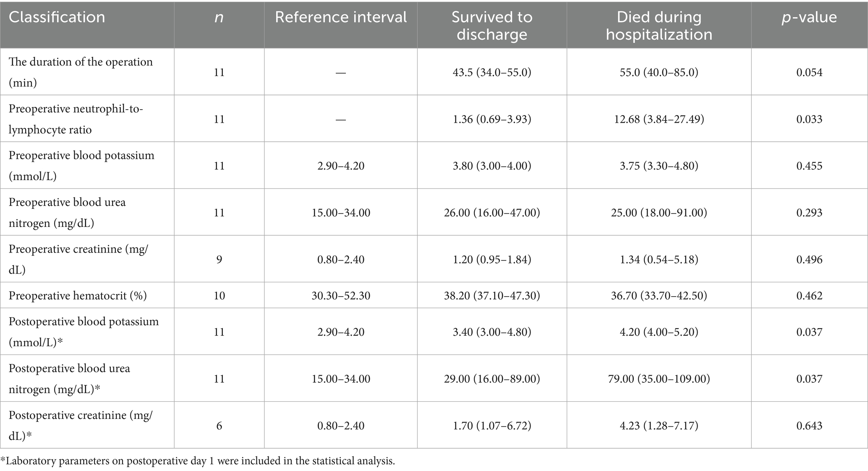Click the Preoperative creatinine row label
The height and width of the screenshot is (471, 868).
click(x=78, y=259)
